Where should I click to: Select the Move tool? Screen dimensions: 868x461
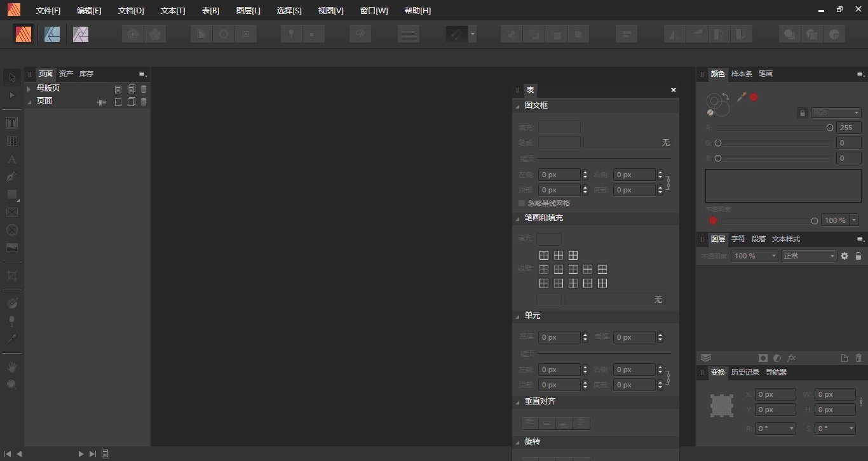[x=11, y=77]
